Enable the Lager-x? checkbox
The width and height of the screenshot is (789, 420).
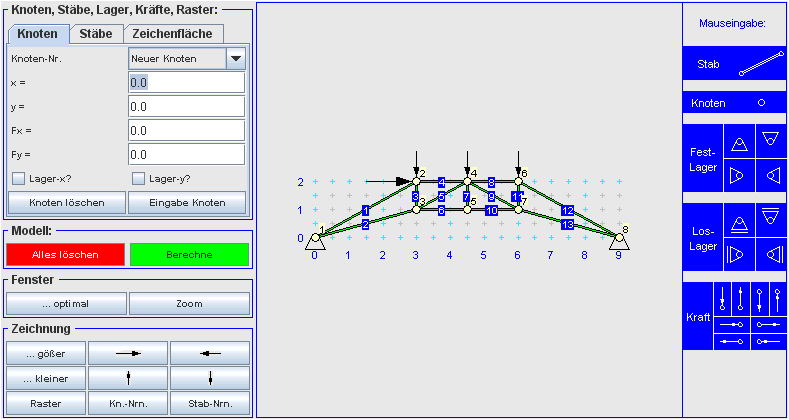coord(18,179)
